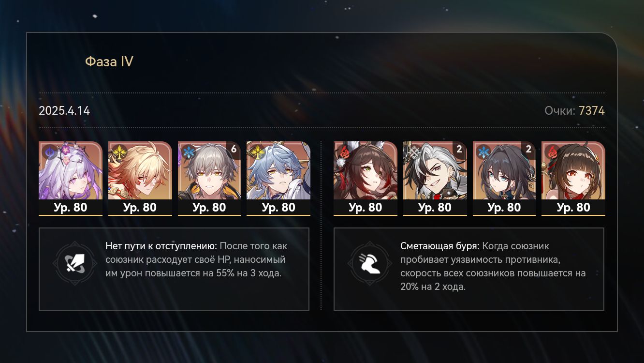The image size is (644, 363).
Task: Click the Фаза IV heading
Action: [109, 62]
